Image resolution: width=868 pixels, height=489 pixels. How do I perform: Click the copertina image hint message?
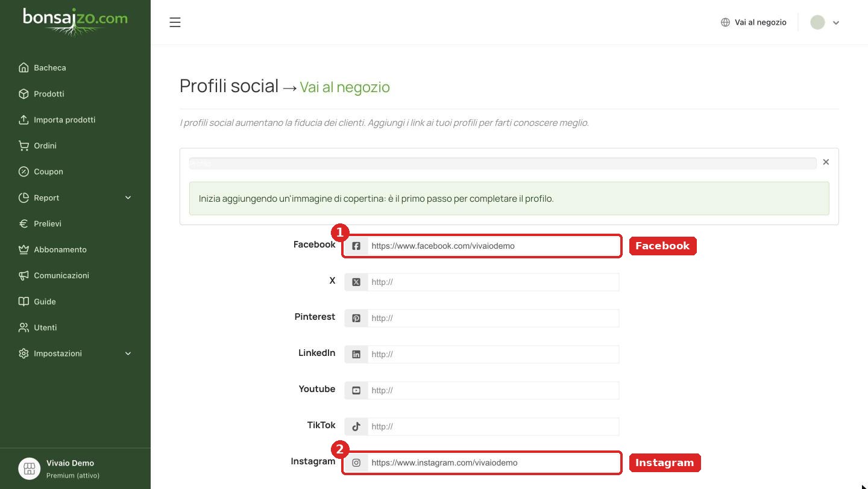click(509, 198)
